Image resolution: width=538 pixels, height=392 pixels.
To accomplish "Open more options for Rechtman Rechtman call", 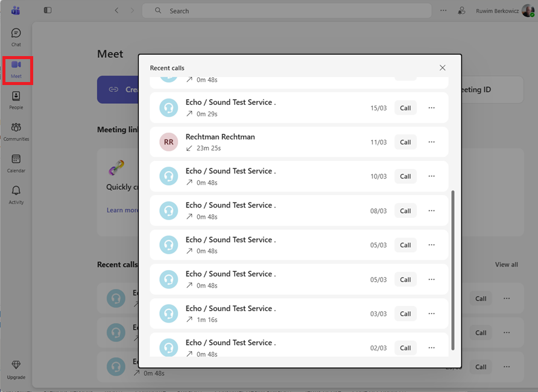I will click(x=432, y=142).
